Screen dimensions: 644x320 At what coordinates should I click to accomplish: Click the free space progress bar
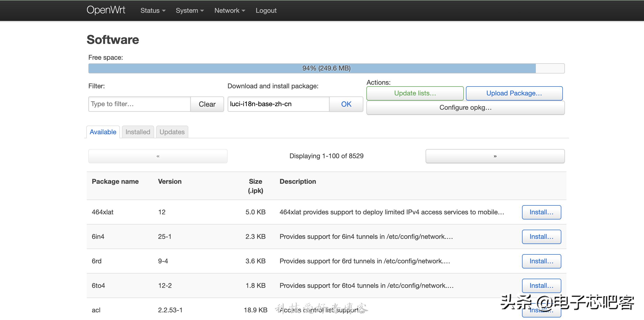tap(326, 68)
